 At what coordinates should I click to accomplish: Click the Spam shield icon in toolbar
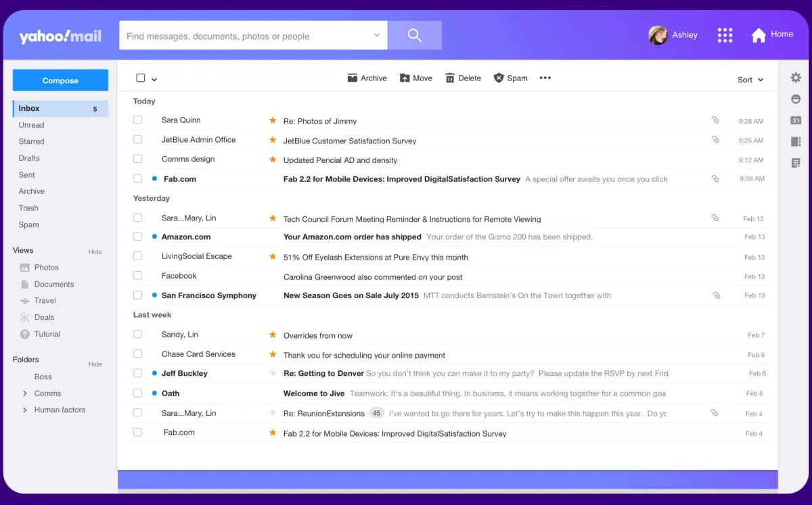click(x=499, y=78)
